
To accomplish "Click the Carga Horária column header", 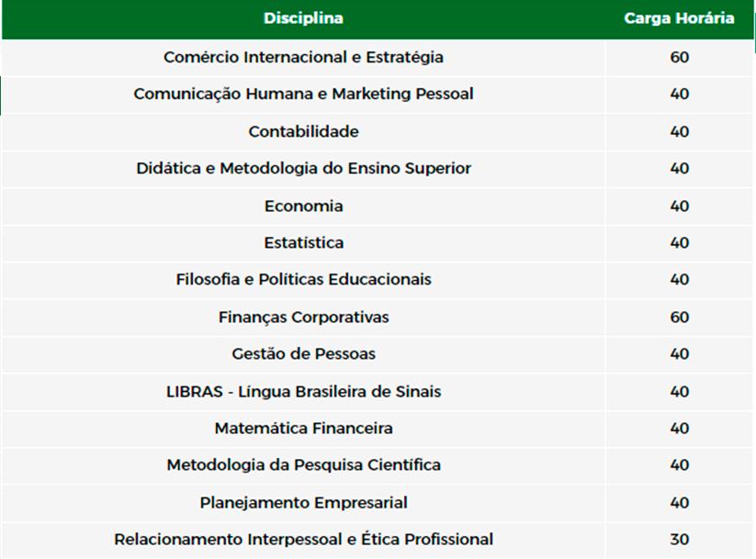I will [x=679, y=18].
